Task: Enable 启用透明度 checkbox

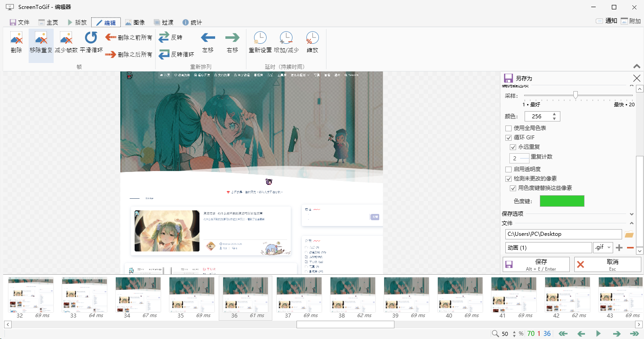Action: (508, 169)
